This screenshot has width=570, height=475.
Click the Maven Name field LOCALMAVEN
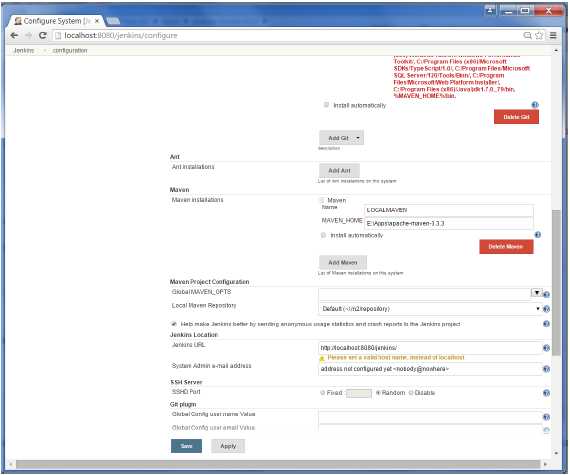tap(449, 210)
